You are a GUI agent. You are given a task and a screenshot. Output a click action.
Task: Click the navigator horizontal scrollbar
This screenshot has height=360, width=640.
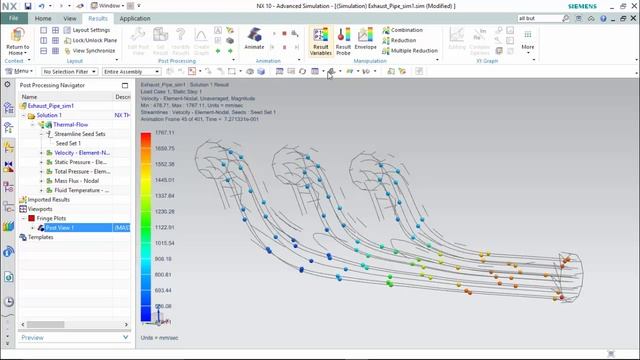(45, 324)
